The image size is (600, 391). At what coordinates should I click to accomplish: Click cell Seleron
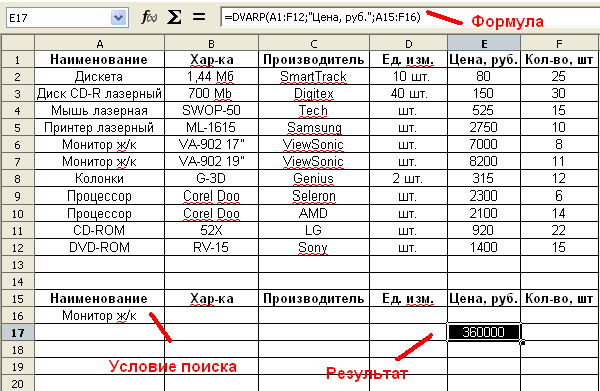coord(314,196)
